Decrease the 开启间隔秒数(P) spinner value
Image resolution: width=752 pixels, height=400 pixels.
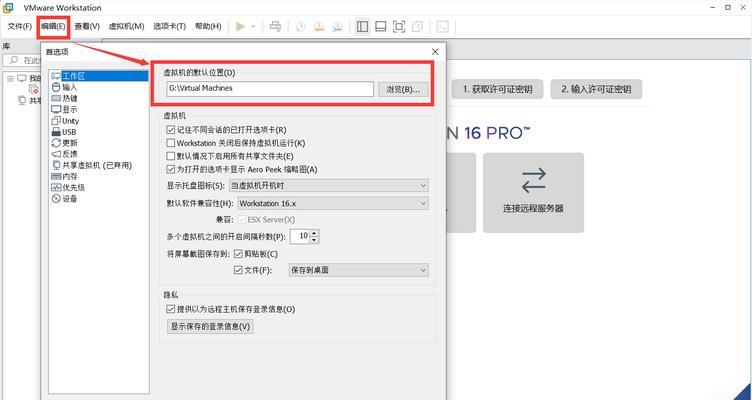click(314, 239)
